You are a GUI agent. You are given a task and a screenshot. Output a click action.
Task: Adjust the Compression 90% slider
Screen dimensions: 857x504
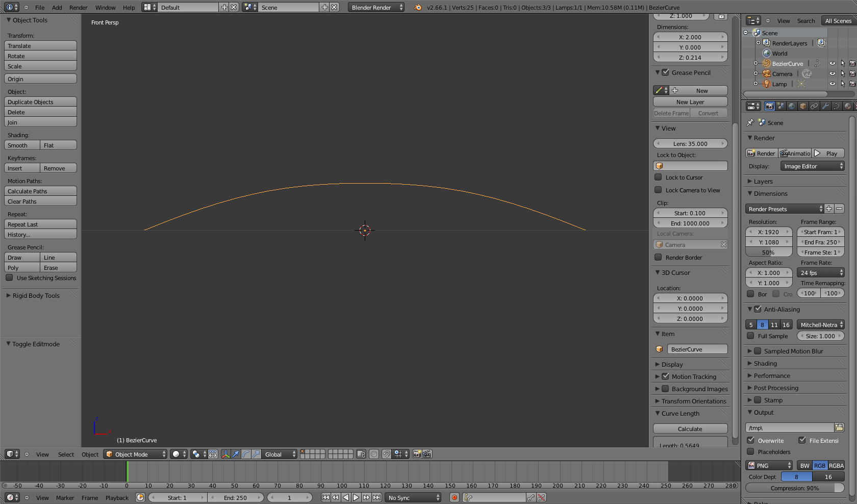(795, 488)
